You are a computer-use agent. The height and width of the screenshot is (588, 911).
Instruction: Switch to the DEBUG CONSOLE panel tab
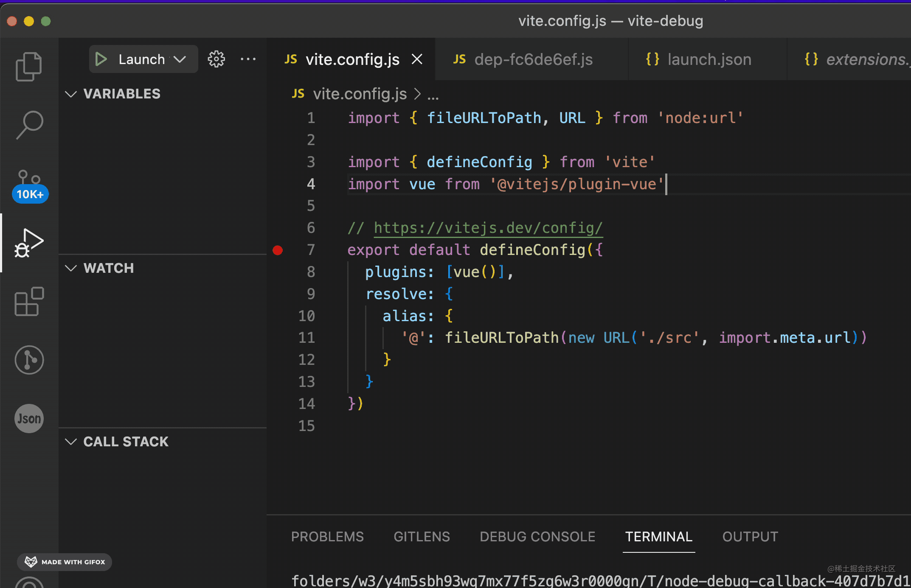(537, 537)
